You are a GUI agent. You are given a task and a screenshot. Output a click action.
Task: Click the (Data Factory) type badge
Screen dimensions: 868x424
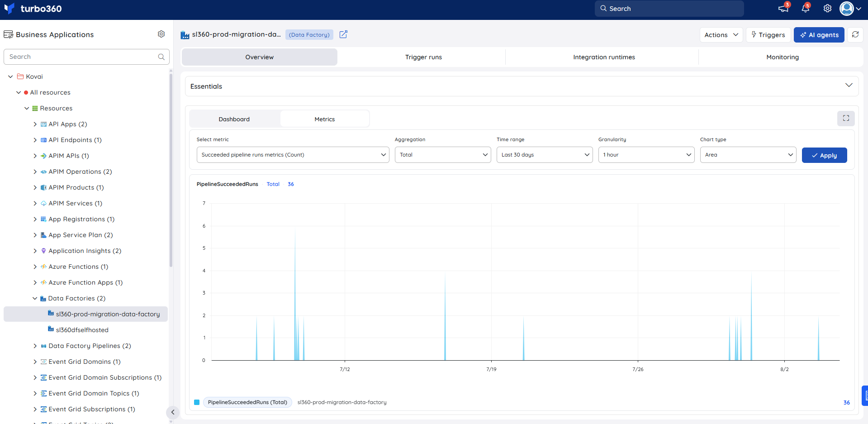(309, 35)
